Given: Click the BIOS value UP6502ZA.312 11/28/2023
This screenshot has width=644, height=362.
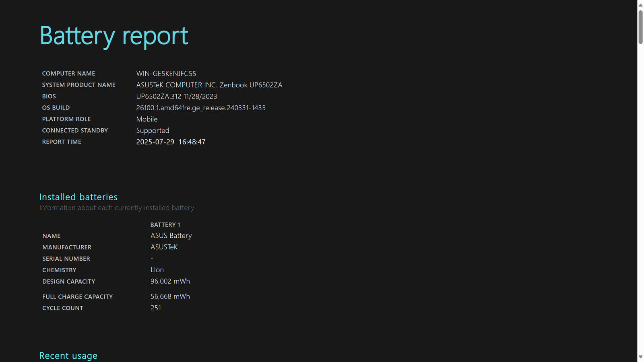Looking at the screenshot, I should tap(177, 97).
